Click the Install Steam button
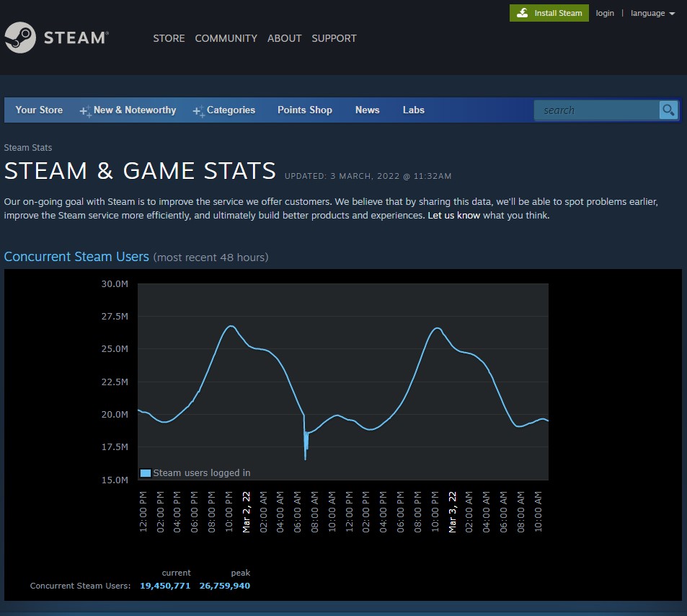This screenshot has width=687, height=616. [549, 13]
